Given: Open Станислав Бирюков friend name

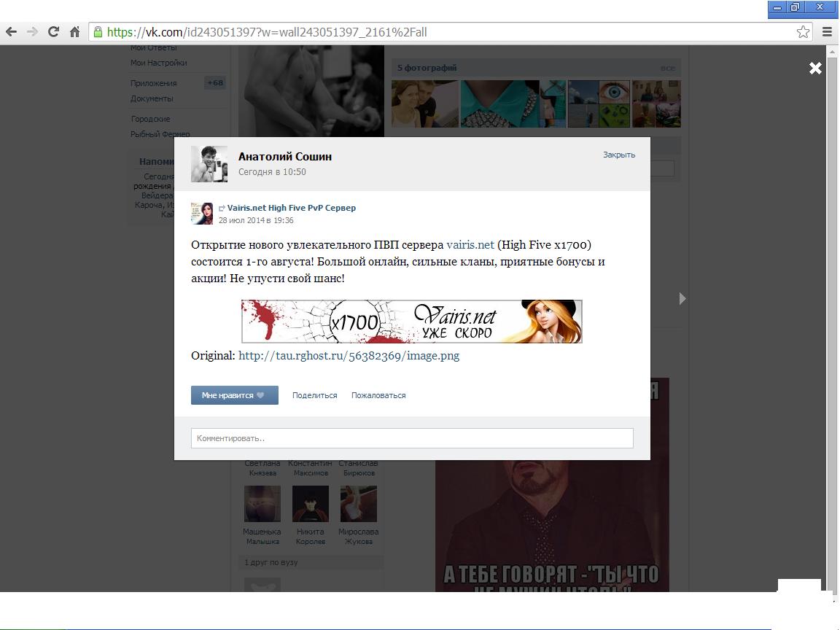Looking at the screenshot, I should click(x=359, y=467).
